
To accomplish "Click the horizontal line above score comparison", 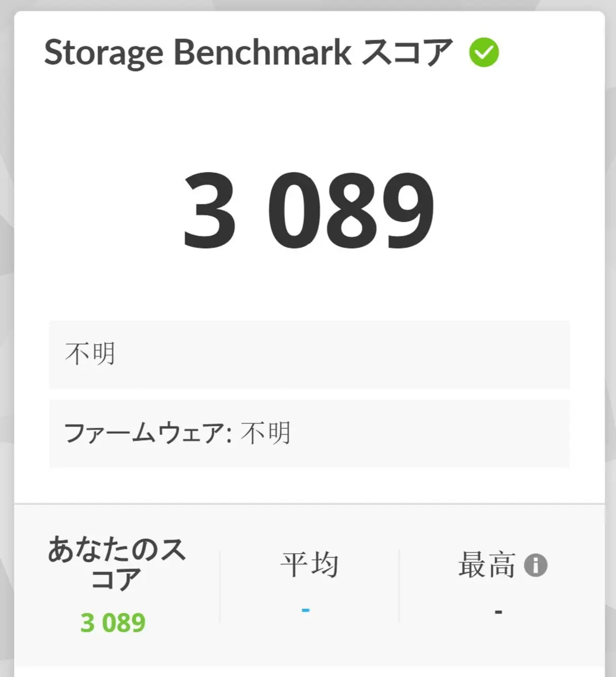I will pos(309,504).
